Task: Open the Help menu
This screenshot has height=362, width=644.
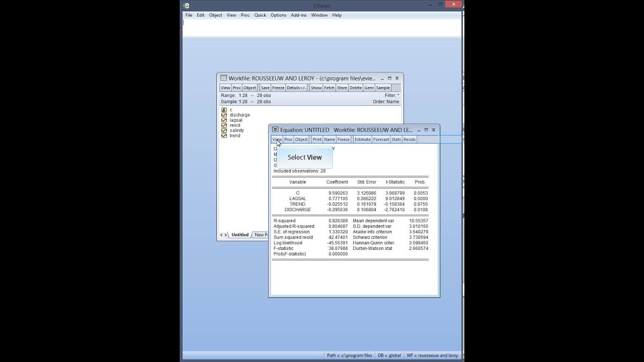Action: [x=337, y=15]
